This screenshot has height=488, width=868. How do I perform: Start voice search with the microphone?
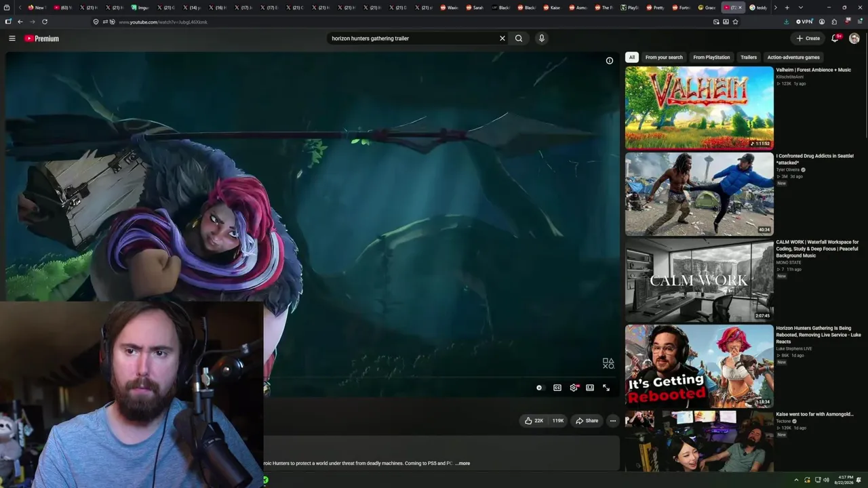[541, 39]
